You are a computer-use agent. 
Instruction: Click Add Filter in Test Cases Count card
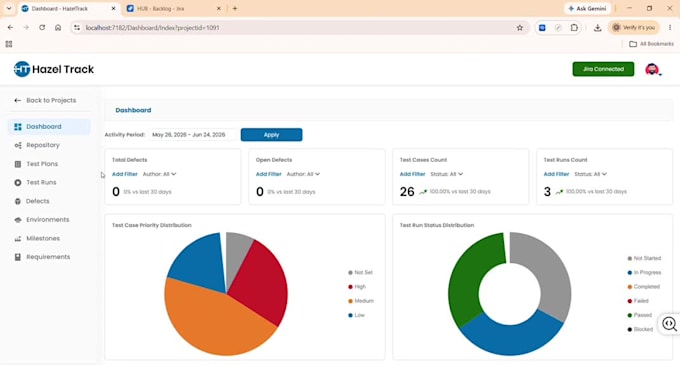412,174
